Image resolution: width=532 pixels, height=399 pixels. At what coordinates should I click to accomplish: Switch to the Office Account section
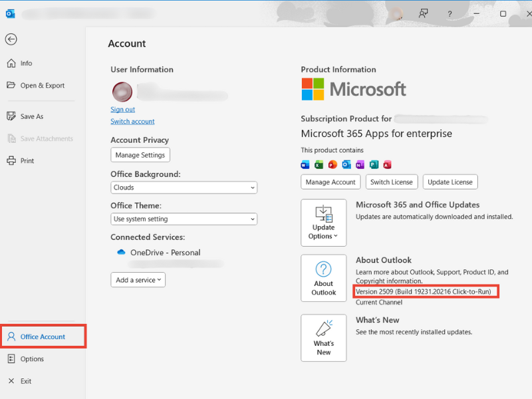point(40,336)
